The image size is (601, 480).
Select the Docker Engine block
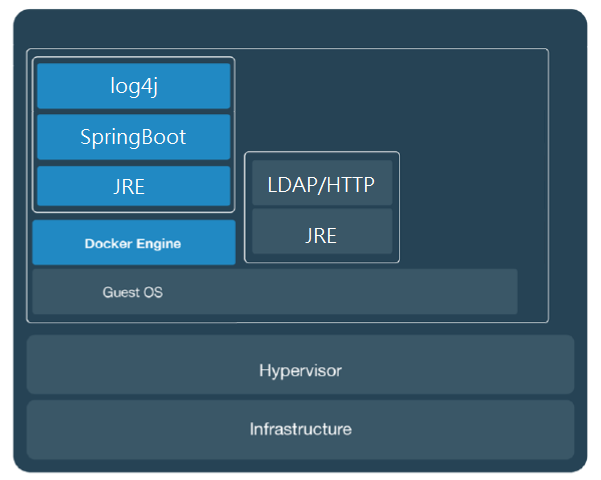(x=134, y=242)
